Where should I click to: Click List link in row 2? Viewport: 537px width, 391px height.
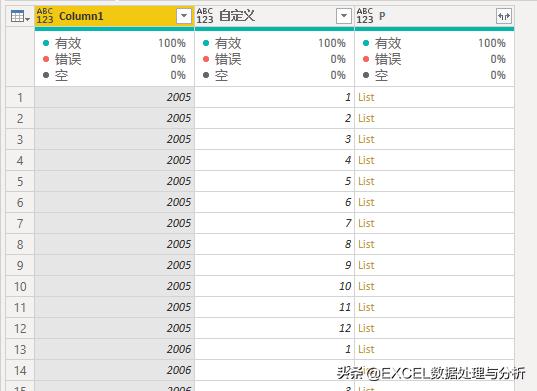tap(366, 118)
